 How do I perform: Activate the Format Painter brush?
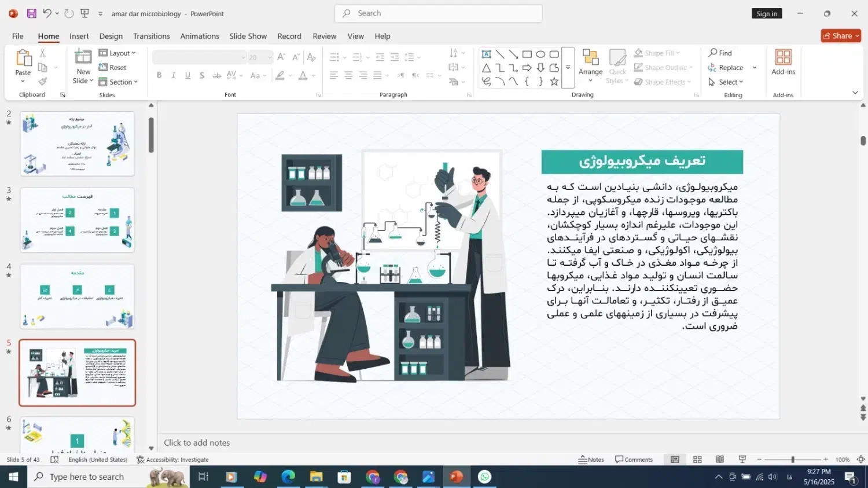click(x=42, y=82)
